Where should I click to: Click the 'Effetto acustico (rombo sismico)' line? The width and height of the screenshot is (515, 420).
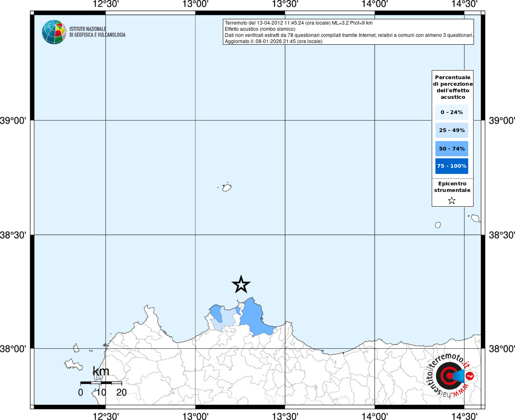point(260,29)
